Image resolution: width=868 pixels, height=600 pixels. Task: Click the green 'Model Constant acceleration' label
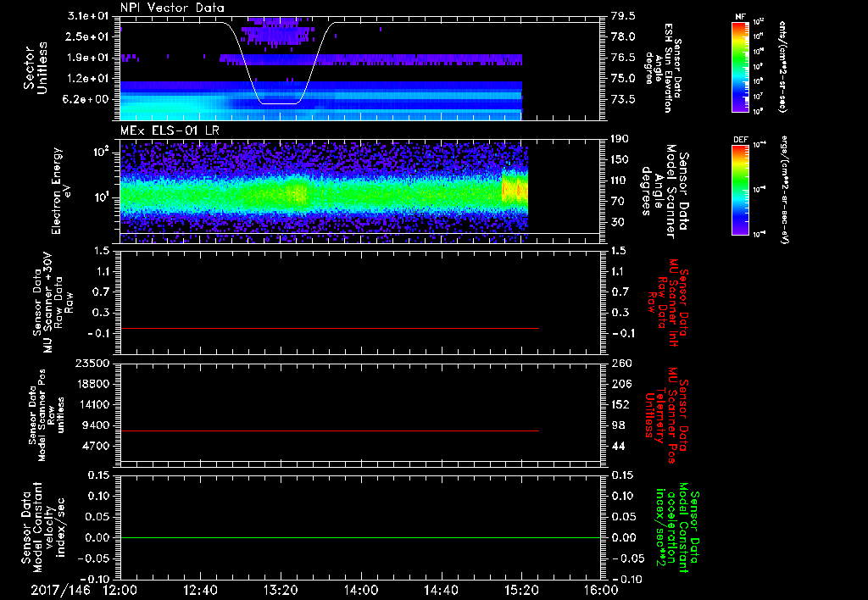click(x=678, y=529)
